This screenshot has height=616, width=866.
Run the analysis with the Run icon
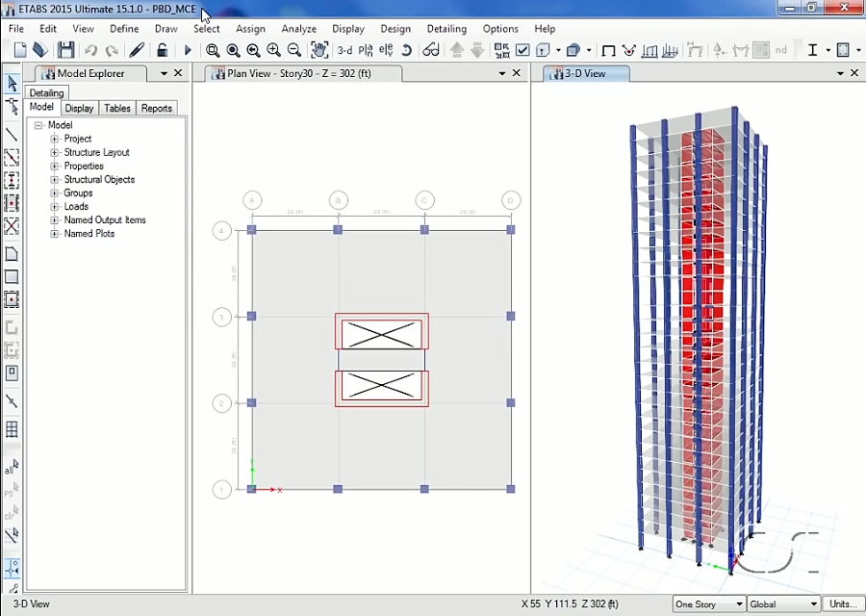pyautogui.click(x=188, y=50)
